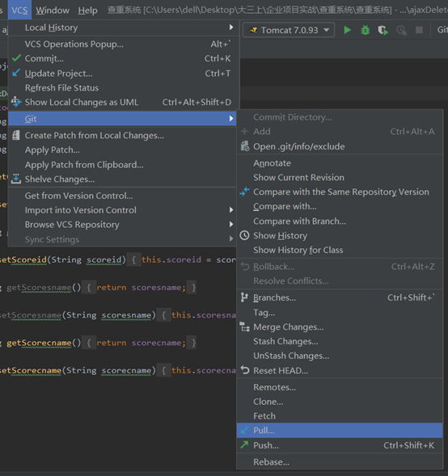Screen dimensions: 448x476
Task: Select Compare with... entry
Action: 340,206
